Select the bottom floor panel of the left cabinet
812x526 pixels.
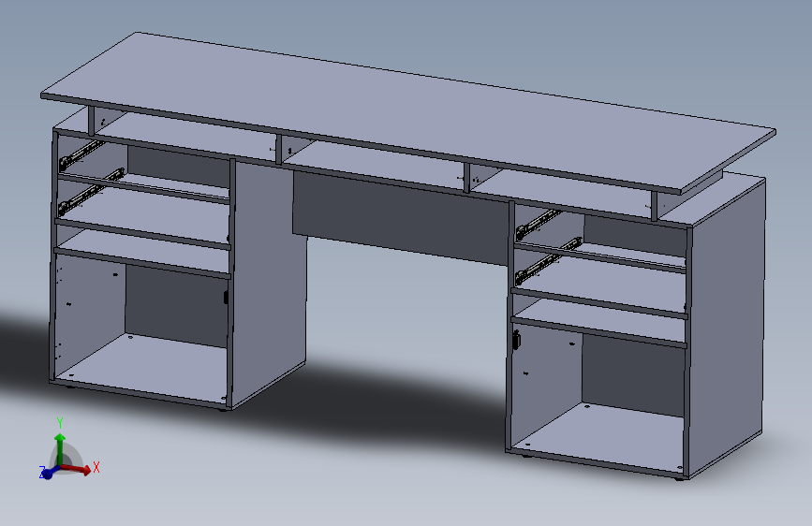[140, 367]
